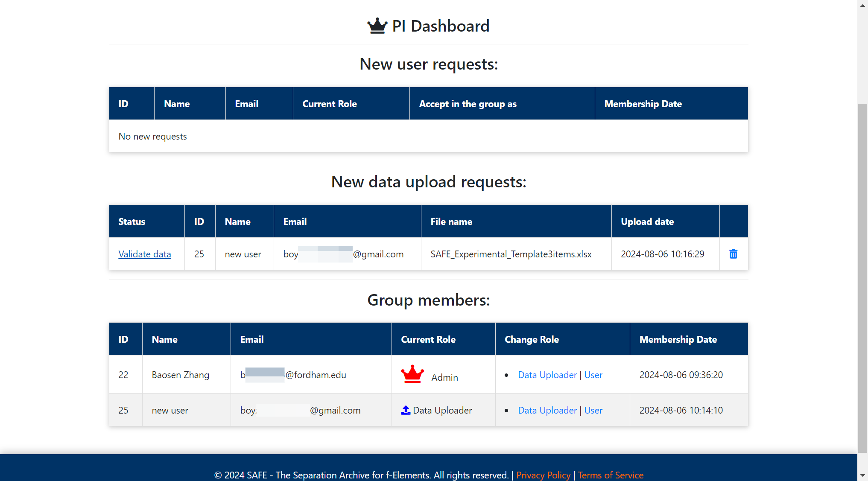
Task: Click the 'No new requests' text
Action: tap(152, 136)
